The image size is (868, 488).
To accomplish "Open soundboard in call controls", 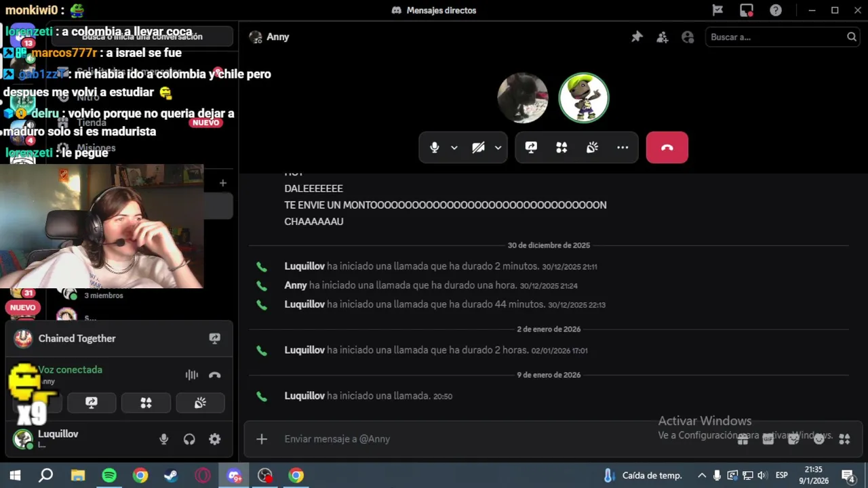I will [592, 147].
